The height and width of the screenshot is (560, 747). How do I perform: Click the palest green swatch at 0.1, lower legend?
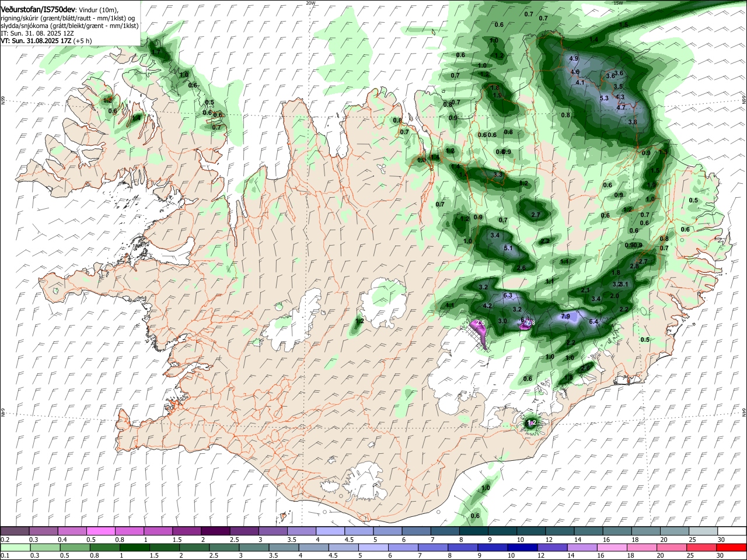[15, 547]
